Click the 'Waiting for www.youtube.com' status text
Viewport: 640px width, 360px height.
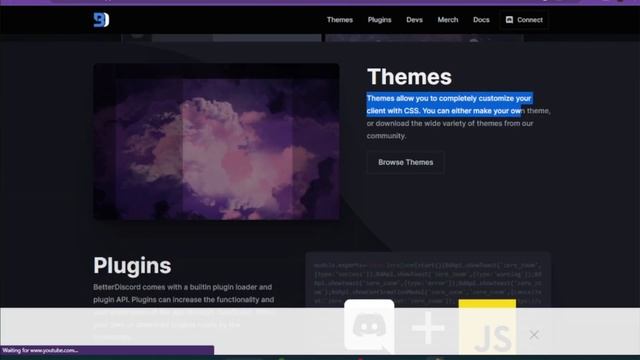40,350
